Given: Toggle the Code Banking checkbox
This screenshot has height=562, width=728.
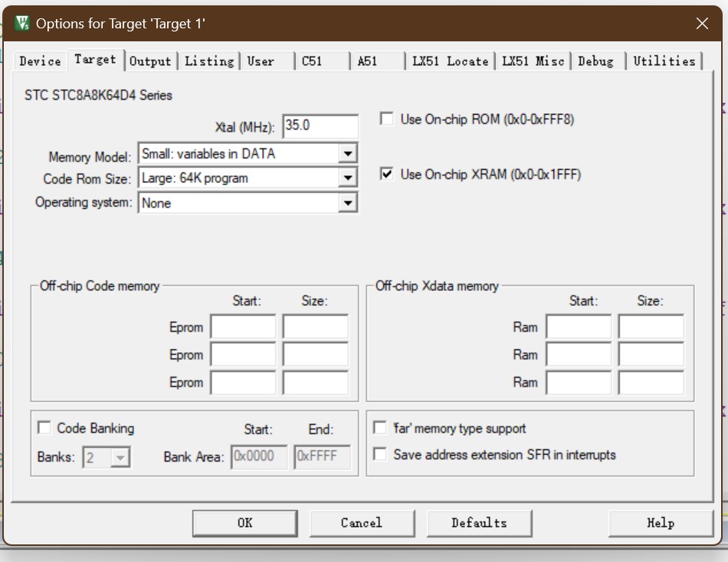Looking at the screenshot, I should (x=44, y=428).
